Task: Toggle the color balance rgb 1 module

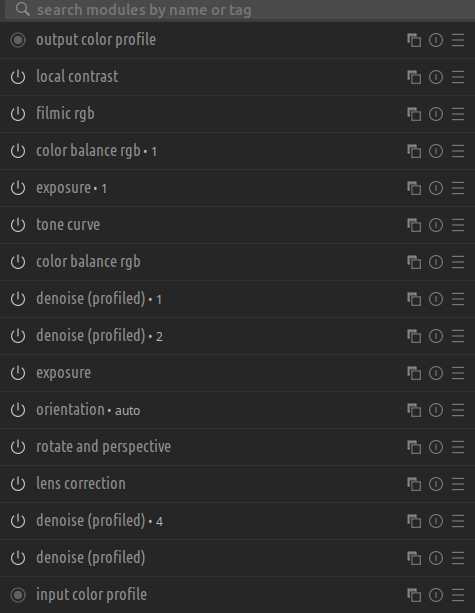Action: [x=18, y=151]
